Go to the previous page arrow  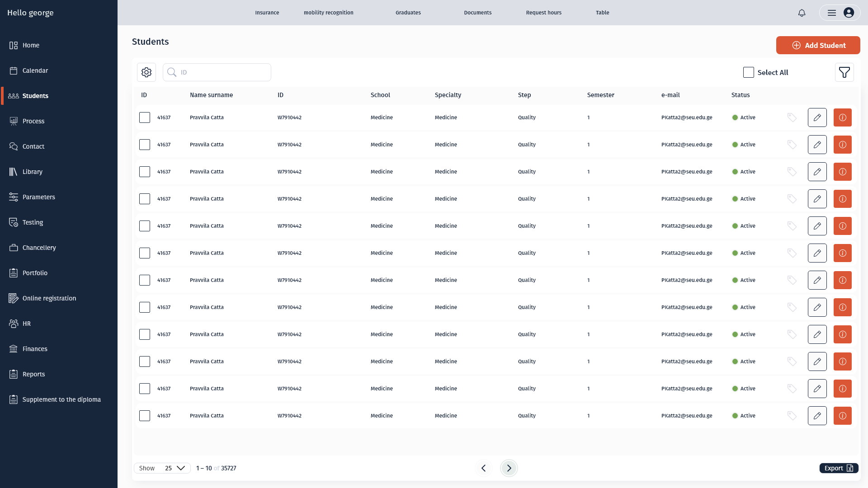click(484, 468)
